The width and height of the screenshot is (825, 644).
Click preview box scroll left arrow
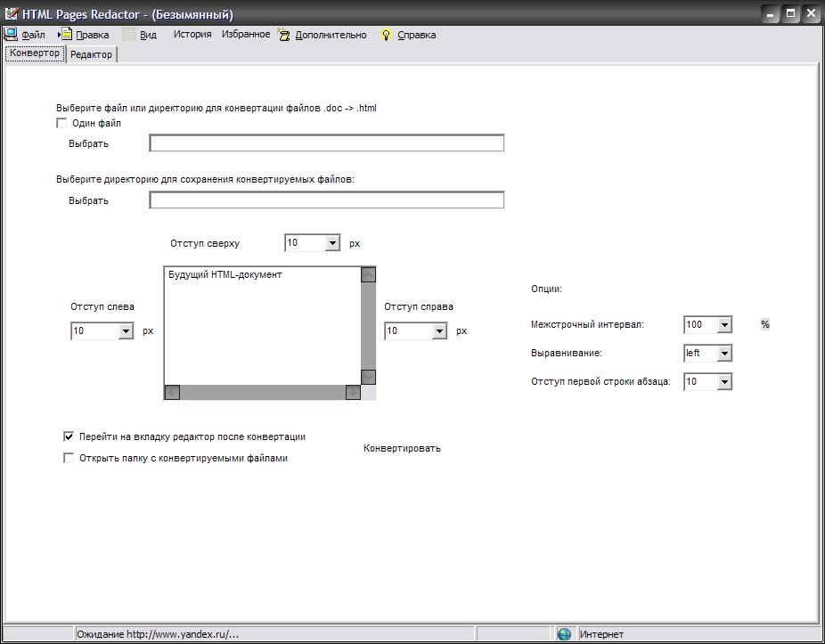(173, 392)
